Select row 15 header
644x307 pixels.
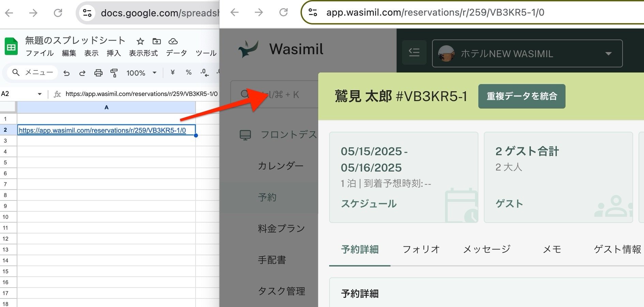(x=8, y=271)
